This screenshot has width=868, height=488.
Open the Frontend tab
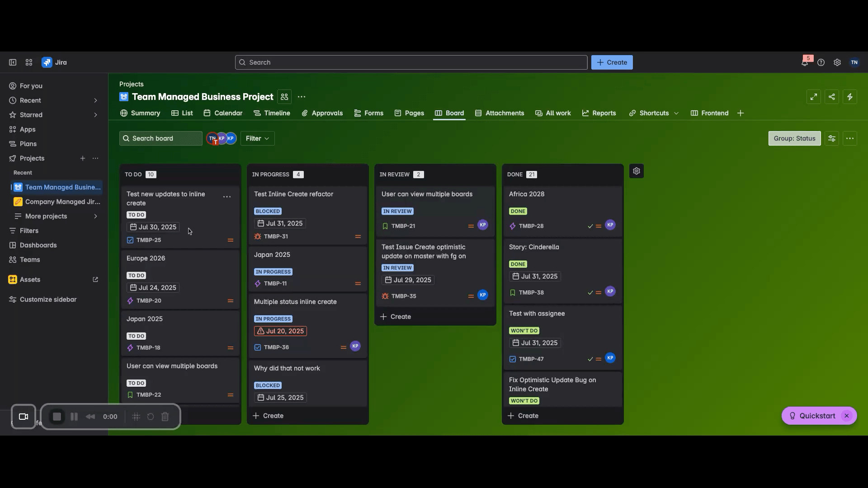(x=709, y=113)
